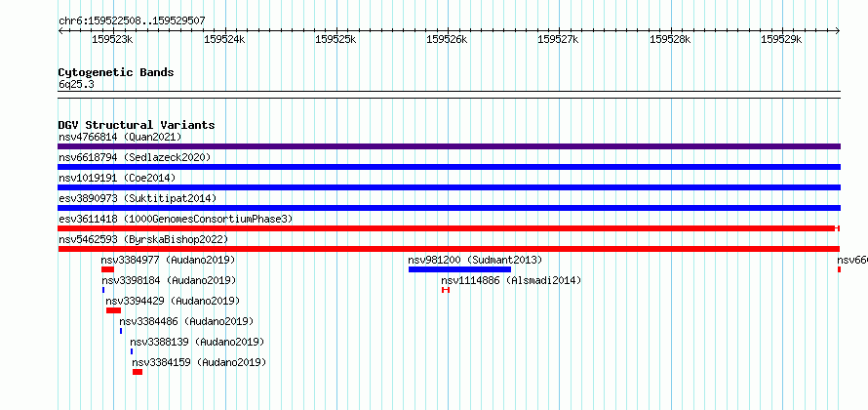
Task: Select the nsv6618794 (Sedlazeck2020) blue bar
Action: [x=449, y=167]
